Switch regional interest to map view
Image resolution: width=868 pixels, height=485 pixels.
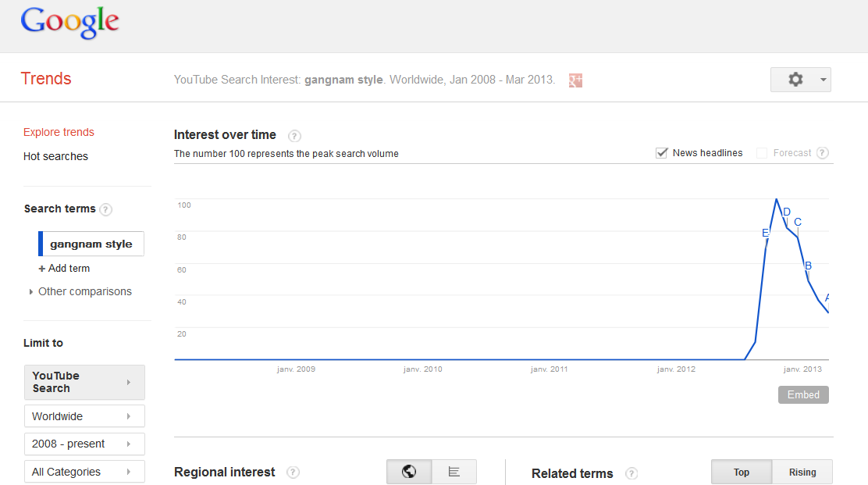pos(409,472)
